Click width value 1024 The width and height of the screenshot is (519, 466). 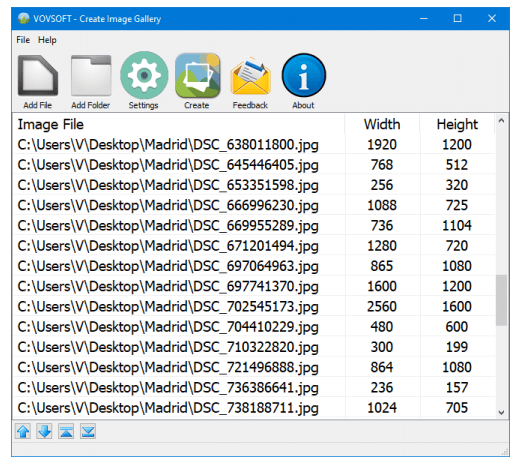click(382, 408)
